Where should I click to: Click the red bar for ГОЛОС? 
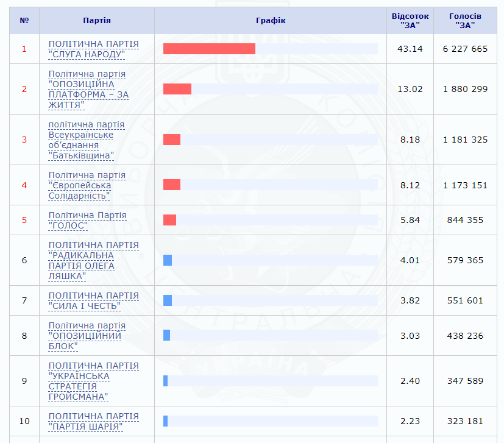coord(169,220)
